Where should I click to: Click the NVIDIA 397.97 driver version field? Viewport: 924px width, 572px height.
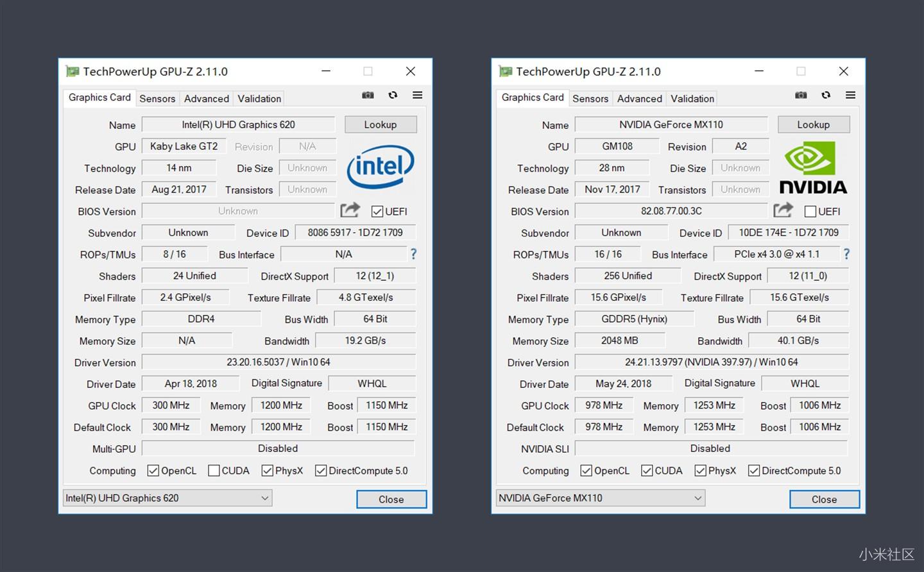712,362
